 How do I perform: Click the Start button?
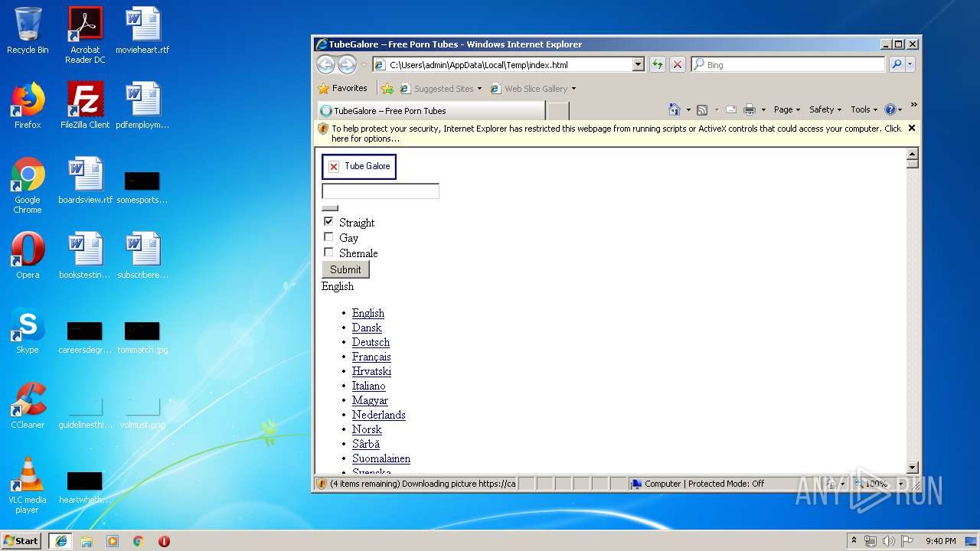21,541
